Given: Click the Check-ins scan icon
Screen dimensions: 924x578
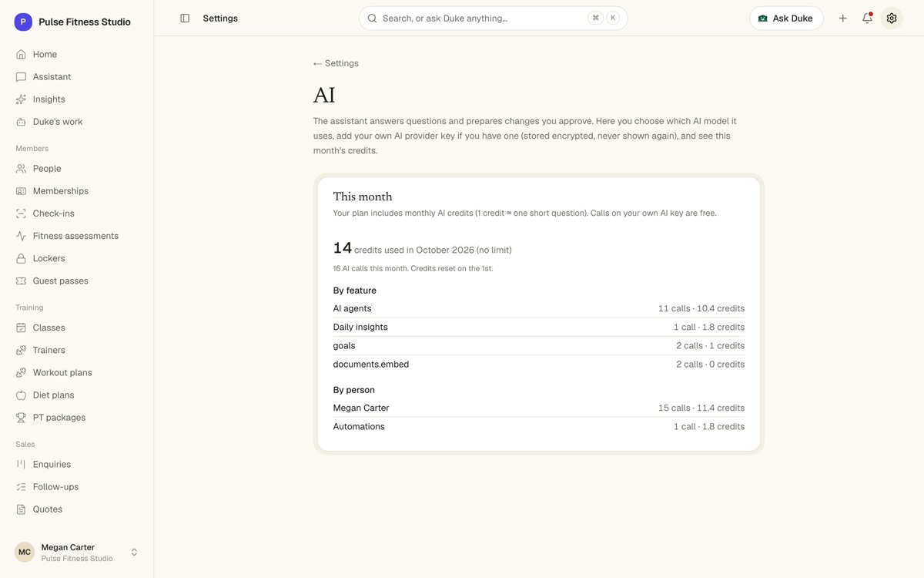Looking at the screenshot, I should point(21,213).
